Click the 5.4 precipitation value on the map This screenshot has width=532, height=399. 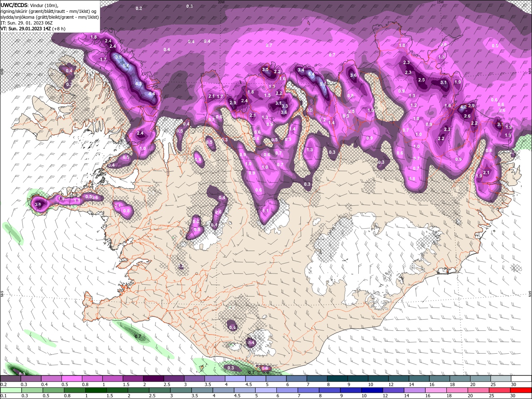tap(311, 74)
